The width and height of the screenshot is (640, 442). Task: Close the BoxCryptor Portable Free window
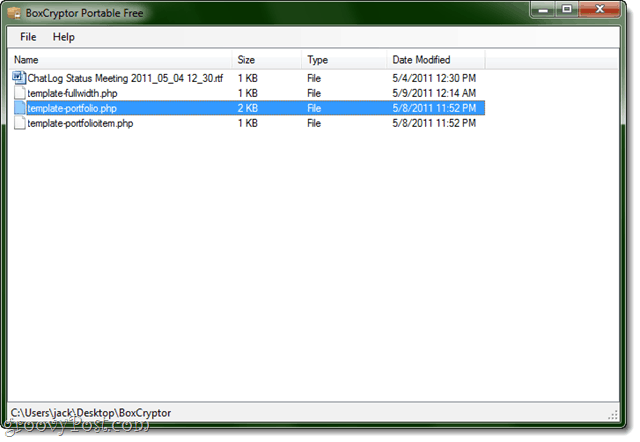coord(599,9)
